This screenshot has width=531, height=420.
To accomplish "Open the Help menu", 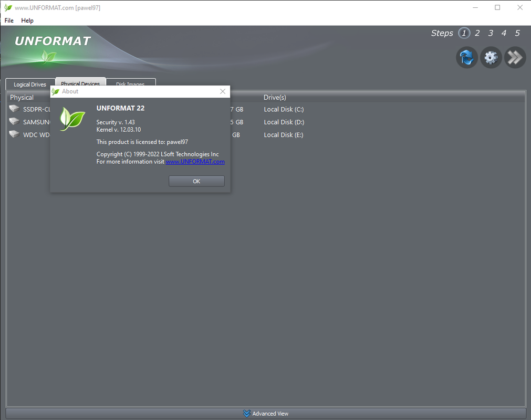I will click(27, 20).
